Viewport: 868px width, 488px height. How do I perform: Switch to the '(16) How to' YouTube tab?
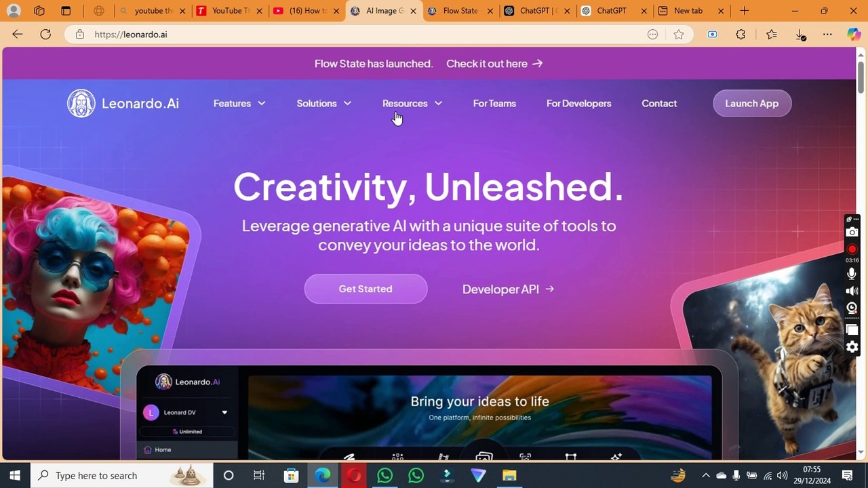point(306,11)
